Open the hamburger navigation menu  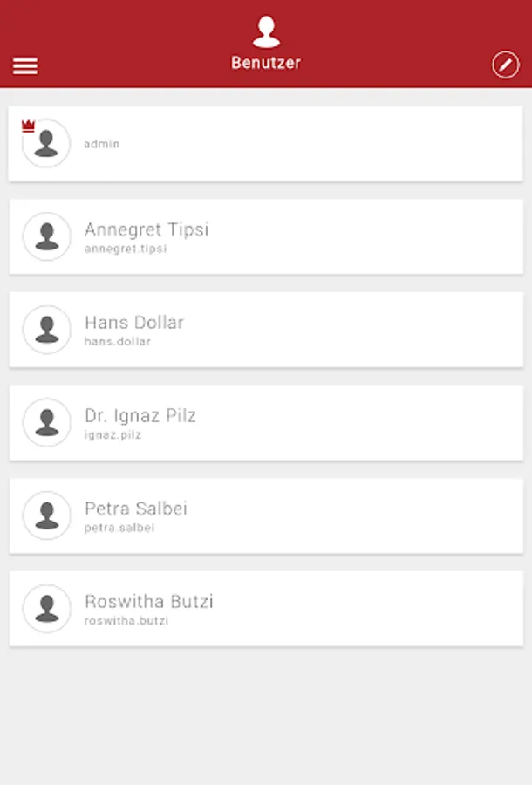(25, 65)
